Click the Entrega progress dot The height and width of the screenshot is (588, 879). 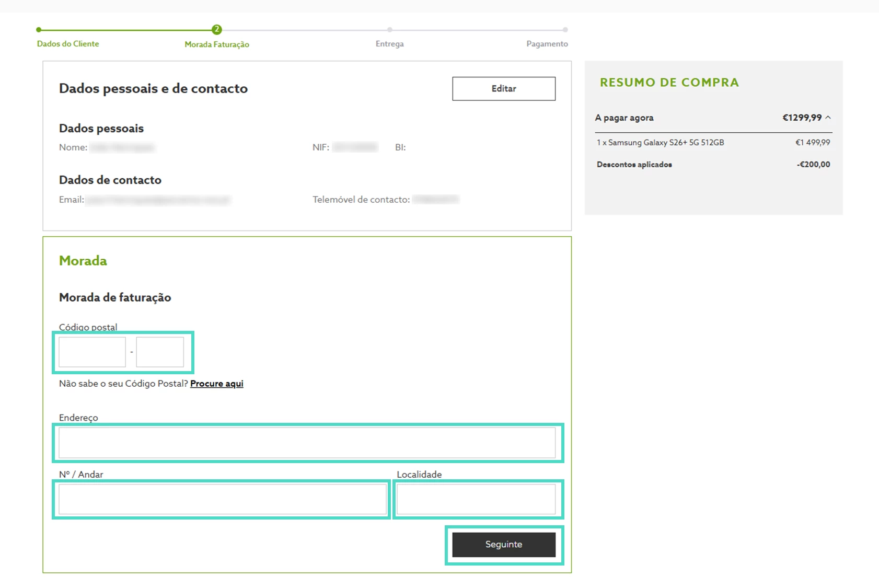[390, 30]
